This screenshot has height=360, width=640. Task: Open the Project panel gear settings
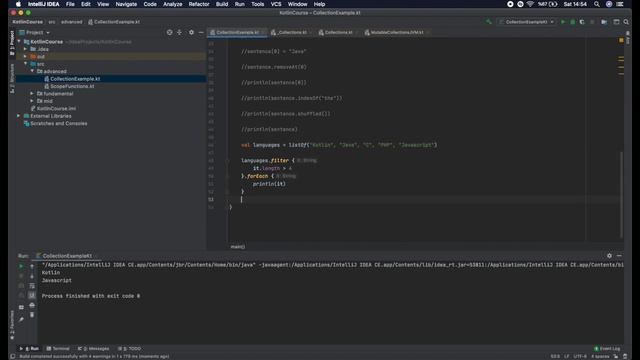click(x=191, y=32)
